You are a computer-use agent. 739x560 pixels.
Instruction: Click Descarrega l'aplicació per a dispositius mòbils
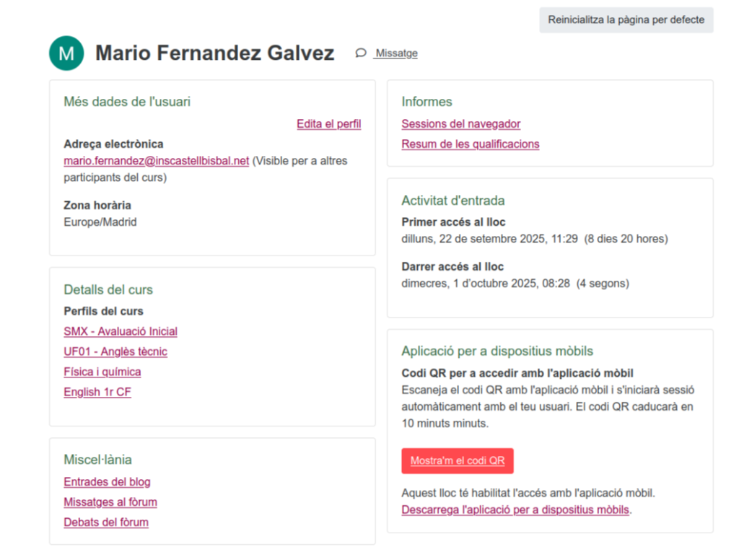[515, 510]
